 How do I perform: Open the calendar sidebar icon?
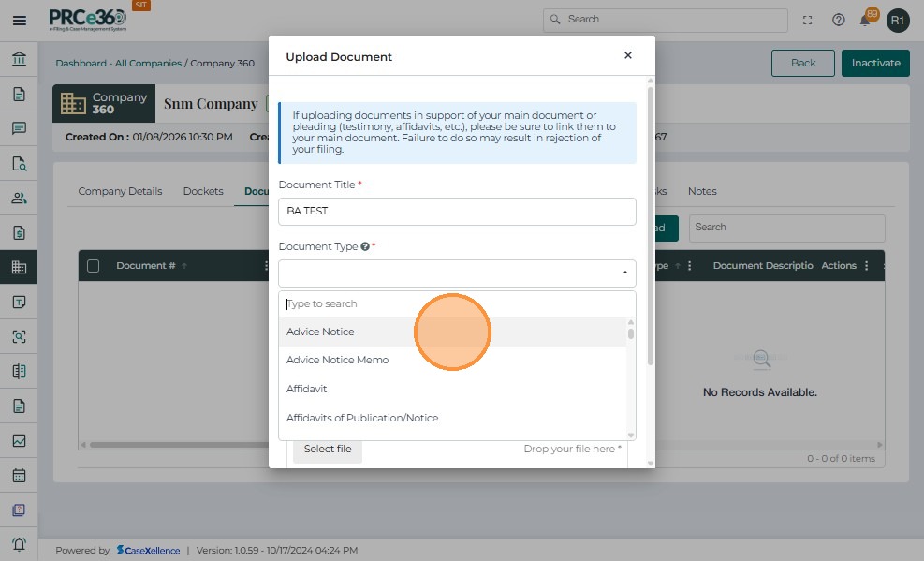[19, 475]
